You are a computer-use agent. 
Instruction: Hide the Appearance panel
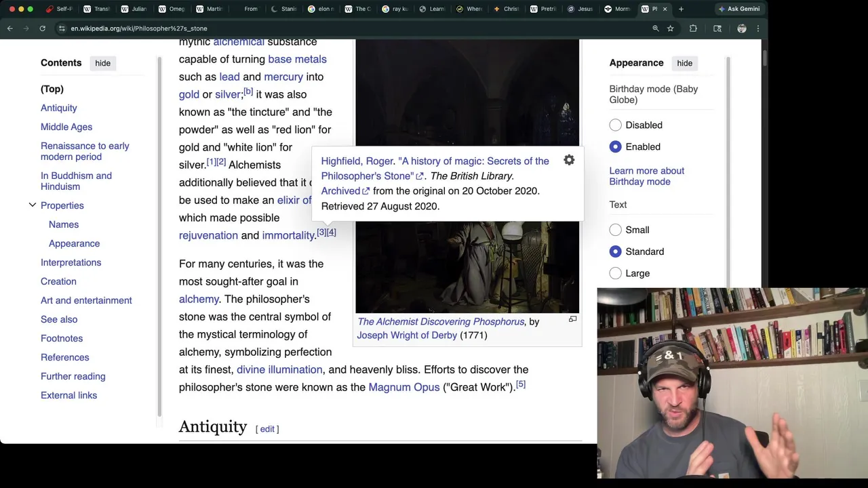click(684, 63)
